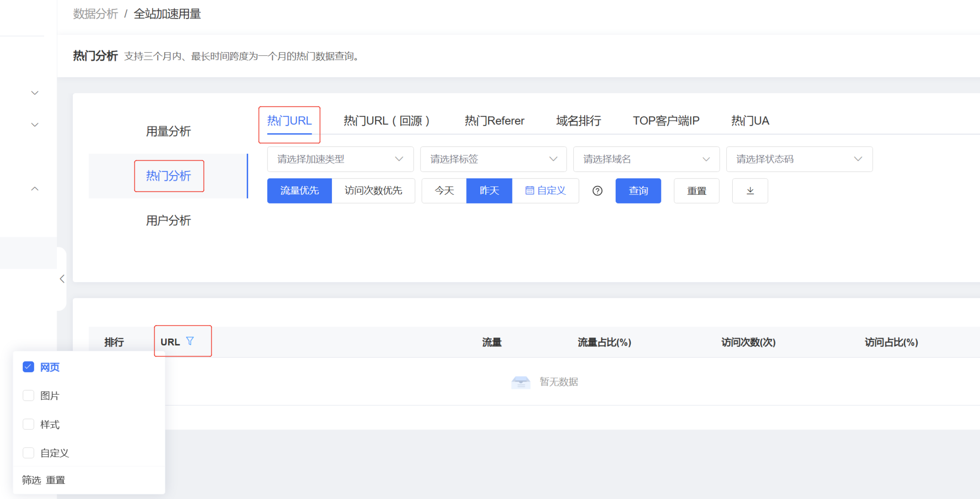Check the 图片 filter checkbox

[x=28, y=395]
